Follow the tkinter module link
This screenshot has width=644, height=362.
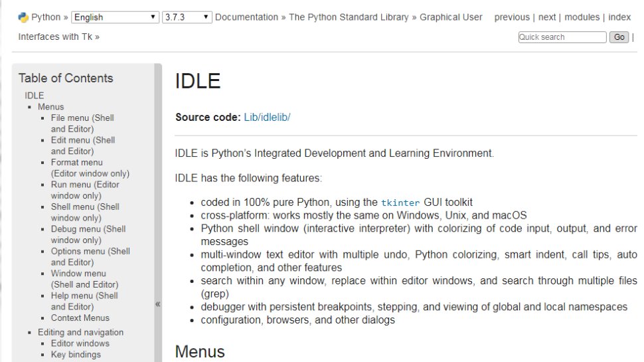[400, 203]
